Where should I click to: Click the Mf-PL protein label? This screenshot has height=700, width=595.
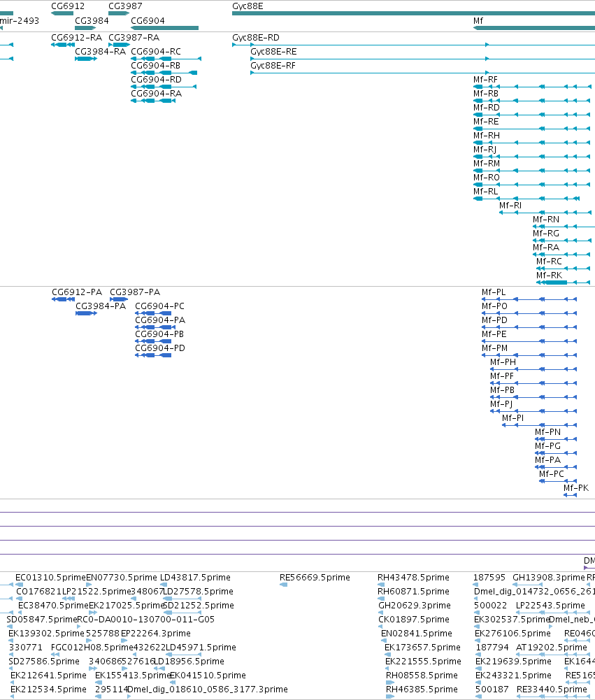pyautogui.click(x=494, y=292)
